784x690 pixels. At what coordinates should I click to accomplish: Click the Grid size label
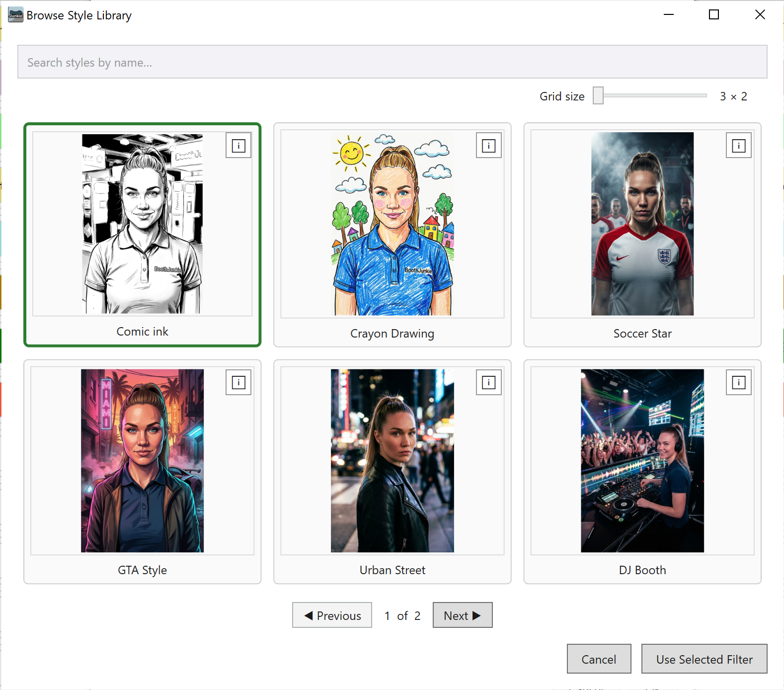point(562,96)
